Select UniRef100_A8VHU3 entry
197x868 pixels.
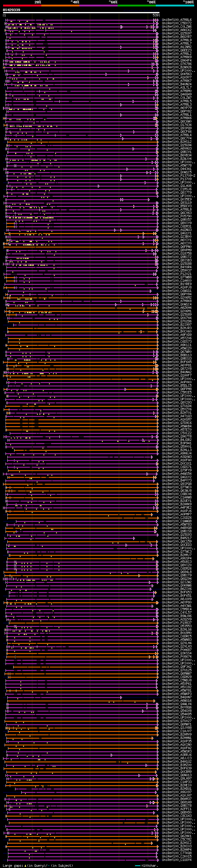pos(177,149)
